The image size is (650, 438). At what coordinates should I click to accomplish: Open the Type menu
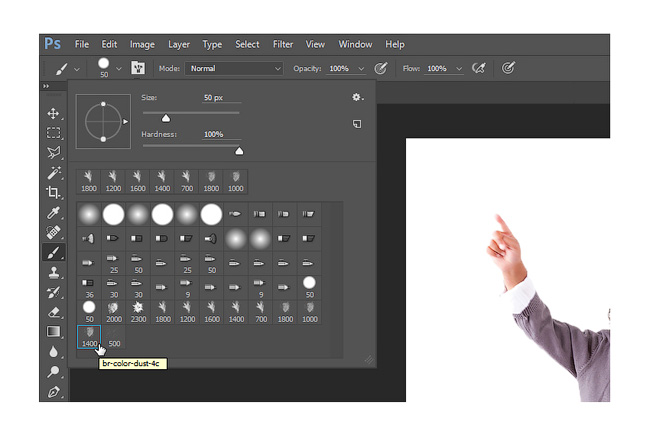212,44
